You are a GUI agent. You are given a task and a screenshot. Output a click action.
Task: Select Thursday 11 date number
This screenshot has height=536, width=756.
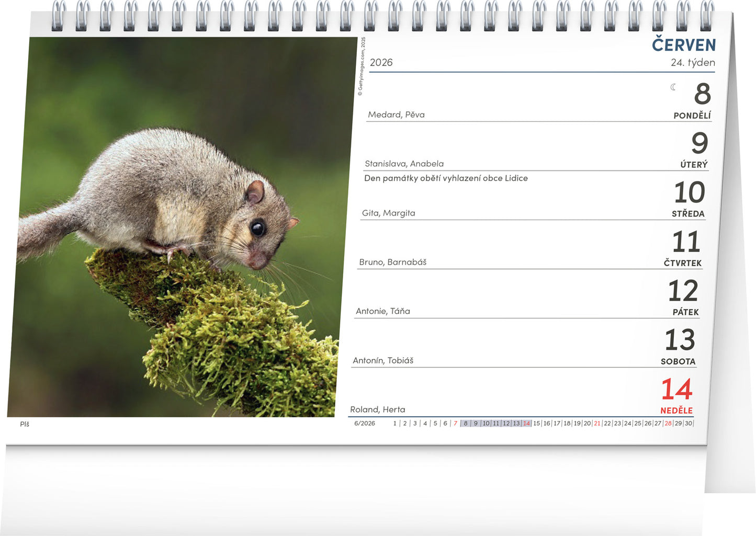tap(686, 242)
